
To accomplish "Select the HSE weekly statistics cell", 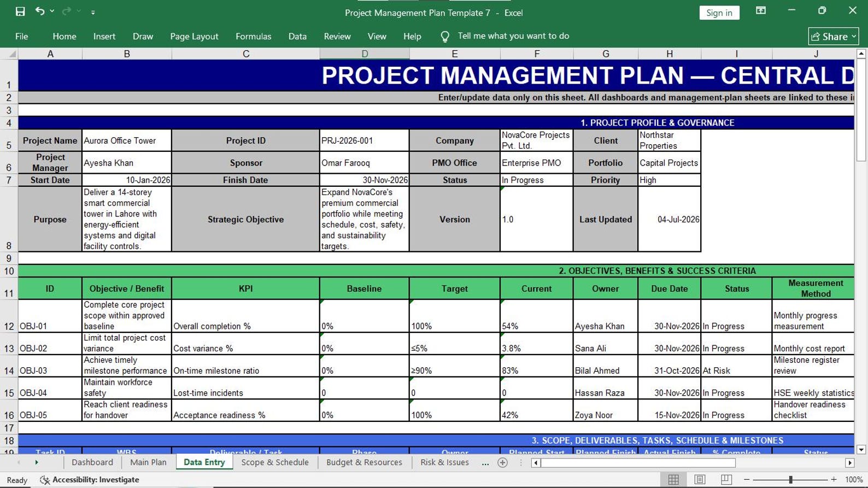I will point(813,388).
